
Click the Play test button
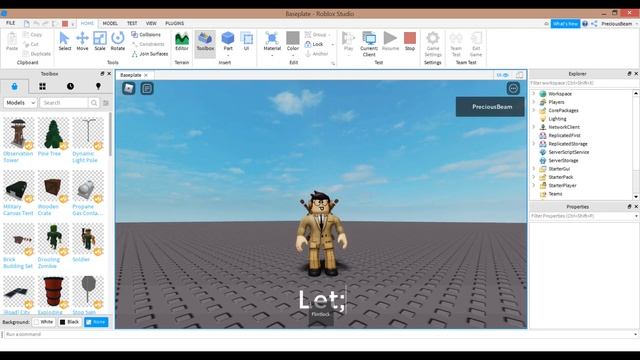(x=349, y=42)
